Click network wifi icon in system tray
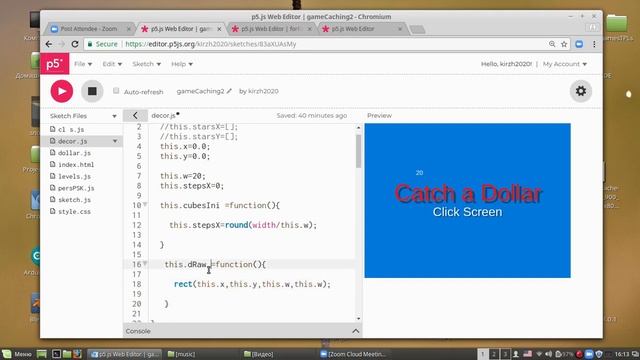 click(539, 354)
